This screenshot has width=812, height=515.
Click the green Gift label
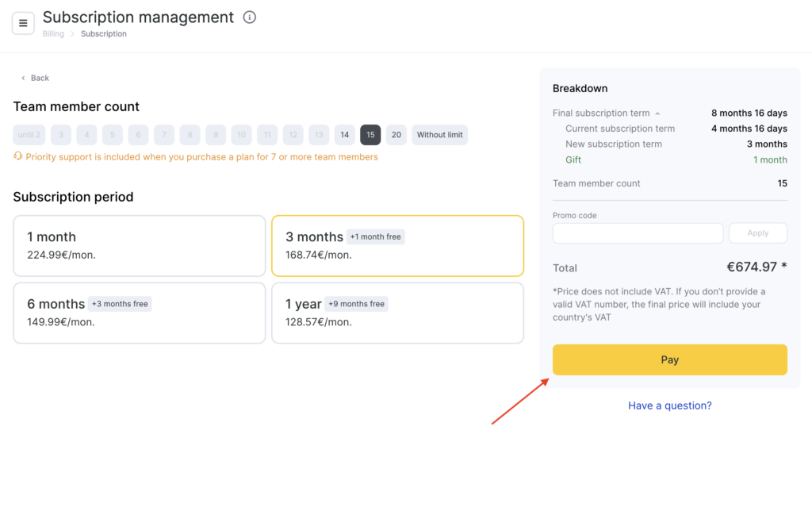(x=573, y=159)
